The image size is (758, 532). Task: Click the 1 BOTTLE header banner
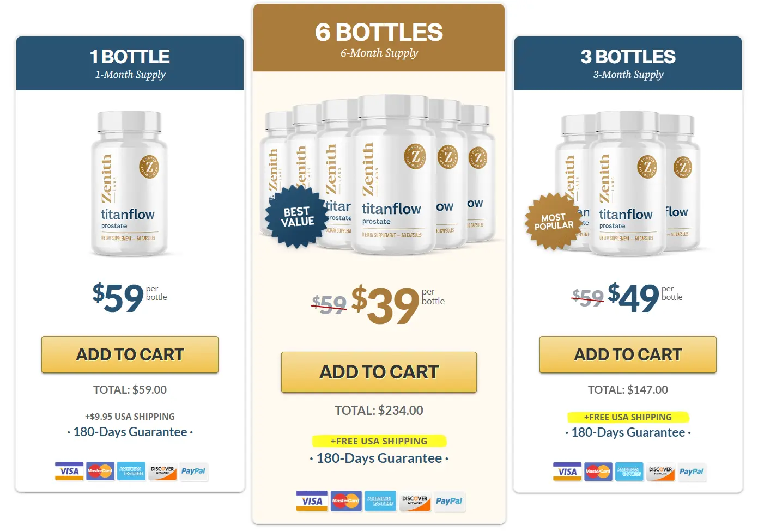130,63
